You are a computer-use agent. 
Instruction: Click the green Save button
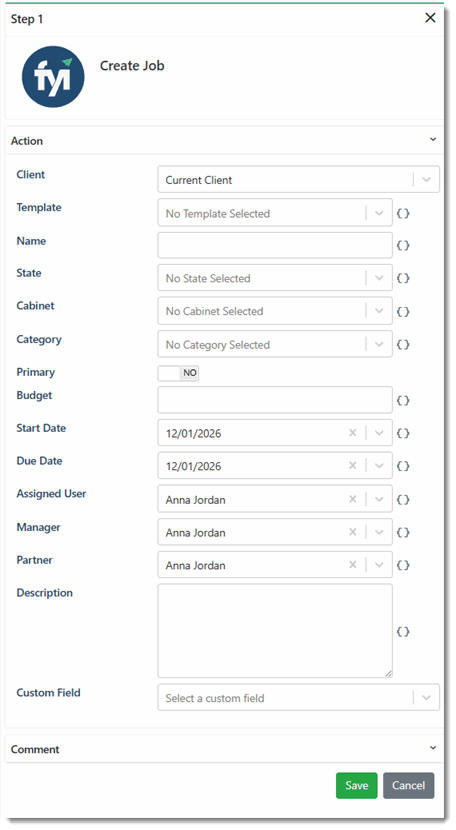356,785
